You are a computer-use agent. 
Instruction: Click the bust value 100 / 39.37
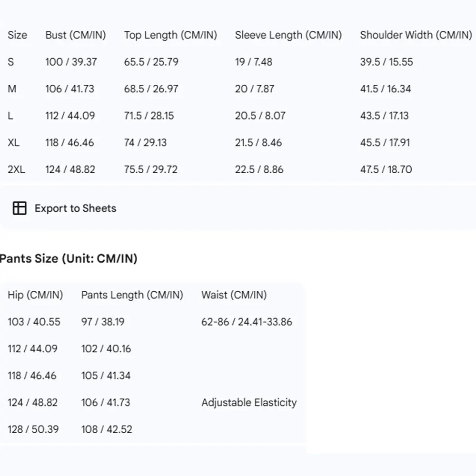(x=71, y=62)
